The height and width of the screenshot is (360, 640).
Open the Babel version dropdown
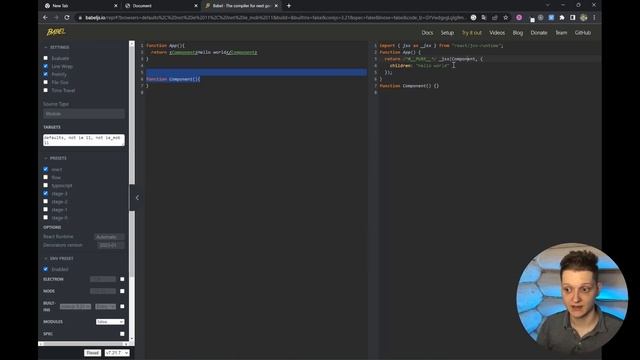coord(117,353)
